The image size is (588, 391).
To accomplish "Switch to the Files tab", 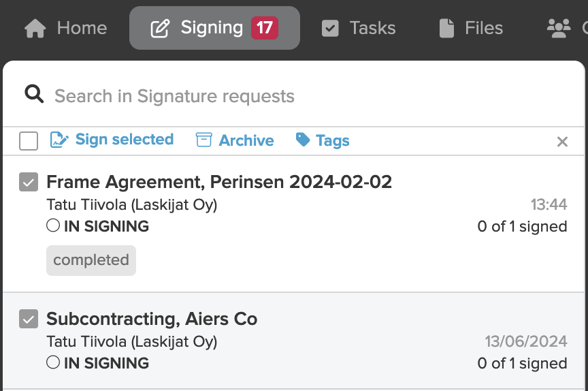I will click(471, 28).
